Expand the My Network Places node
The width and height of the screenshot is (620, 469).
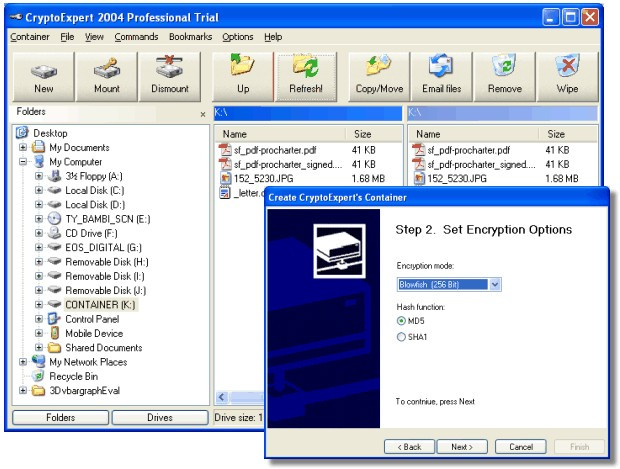pyautogui.click(x=23, y=361)
